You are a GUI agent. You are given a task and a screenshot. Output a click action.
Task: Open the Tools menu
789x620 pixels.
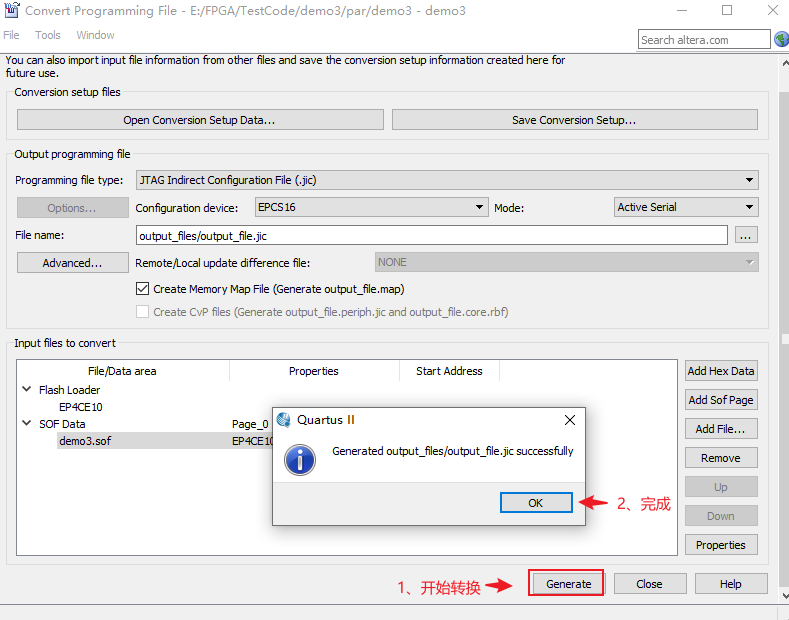pos(48,35)
